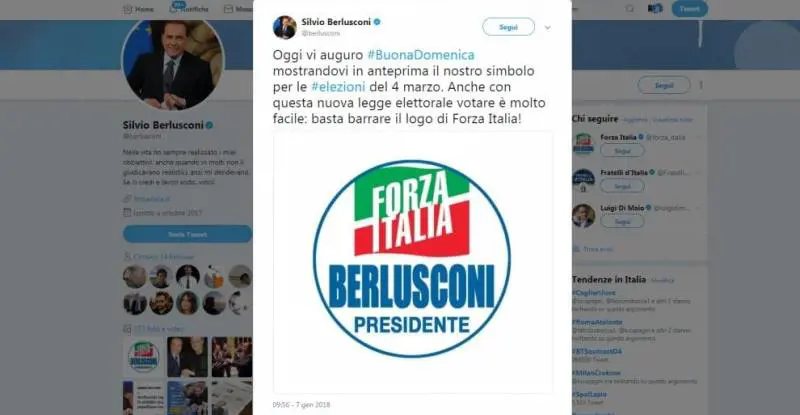Click the profile page Segui button on the right
The width and height of the screenshot is (800, 415).
point(664,85)
